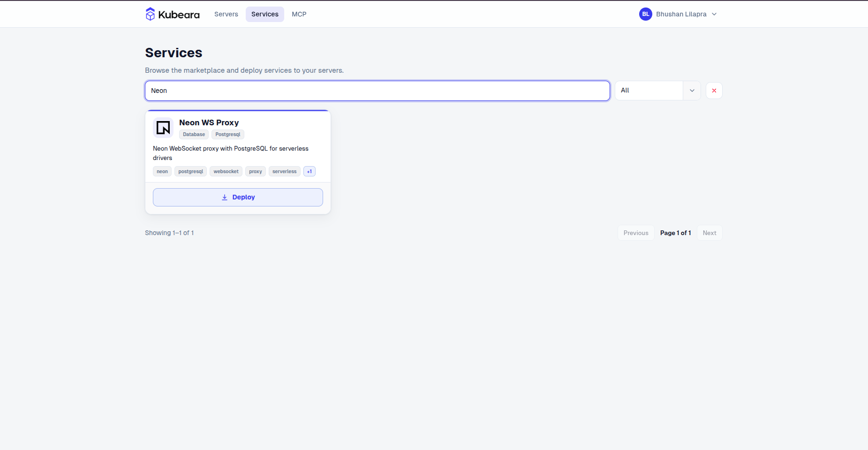Viewport: 868px width, 450px height.
Task: Click the Showing 1–1 of 1 text
Action: 169,233
